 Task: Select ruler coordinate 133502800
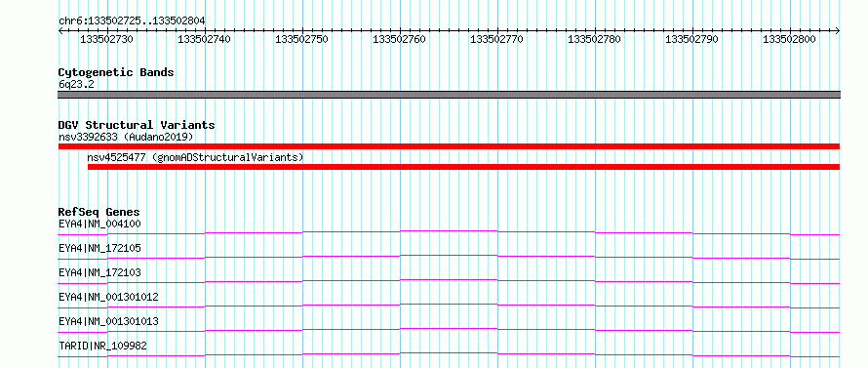pyautogui.click(x=789, y=39)
